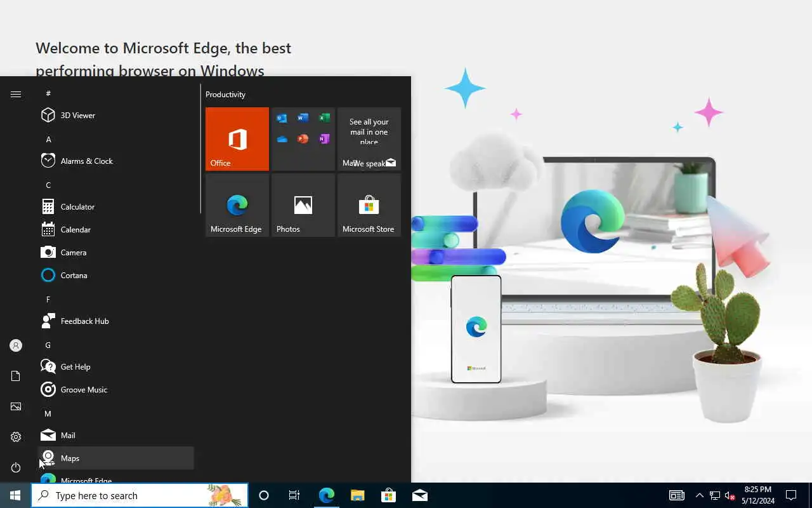This screenshot has height=508, width=812.
Task: Launch Maps from the app list
Action: 115,458
